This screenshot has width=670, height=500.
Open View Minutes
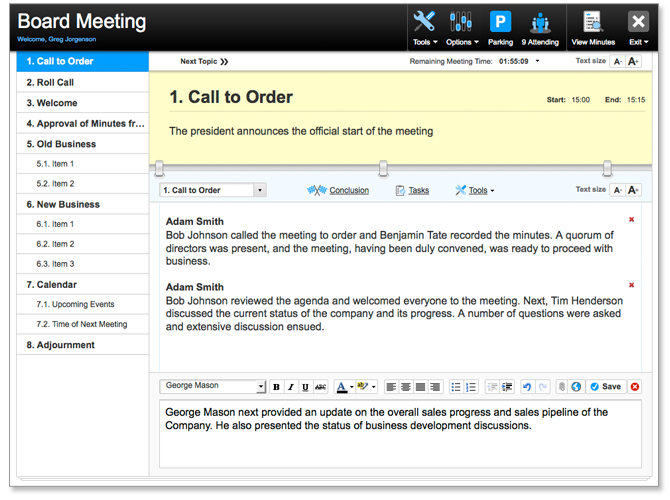(593, 28)
